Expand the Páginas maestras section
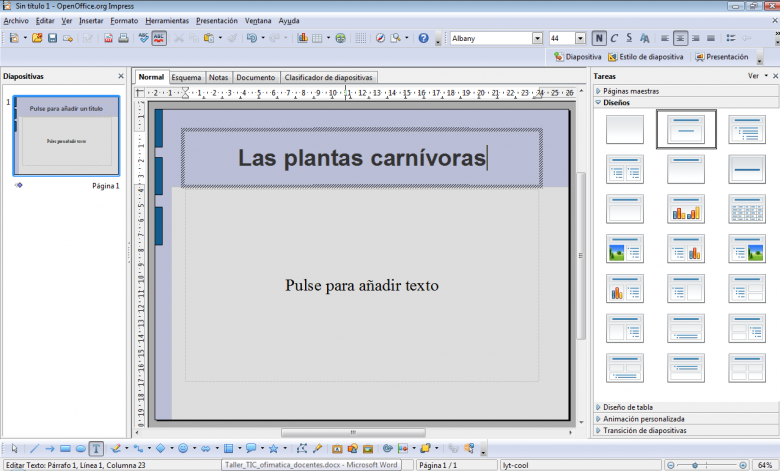 click(631, 90)
